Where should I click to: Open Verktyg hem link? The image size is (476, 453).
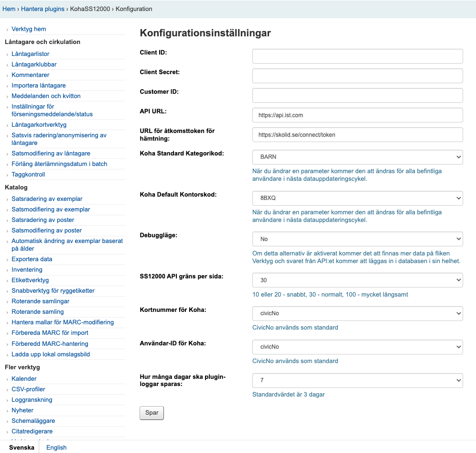point(29,29)
